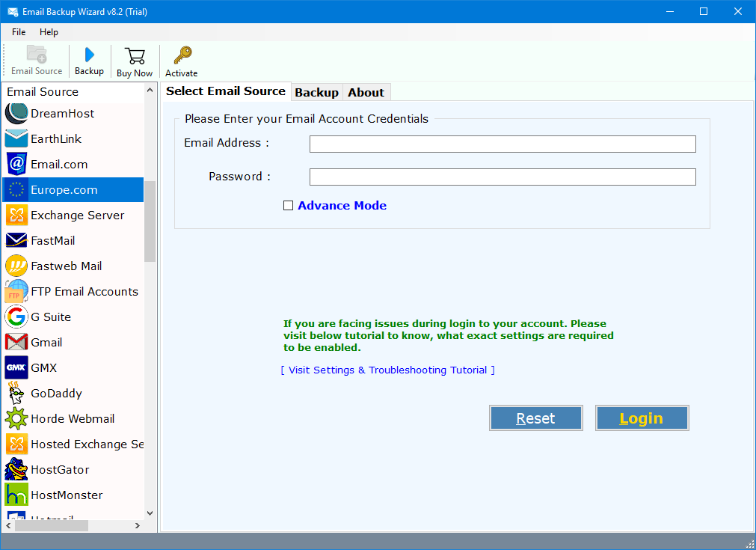Select G Suite text entry

[51, 317]
